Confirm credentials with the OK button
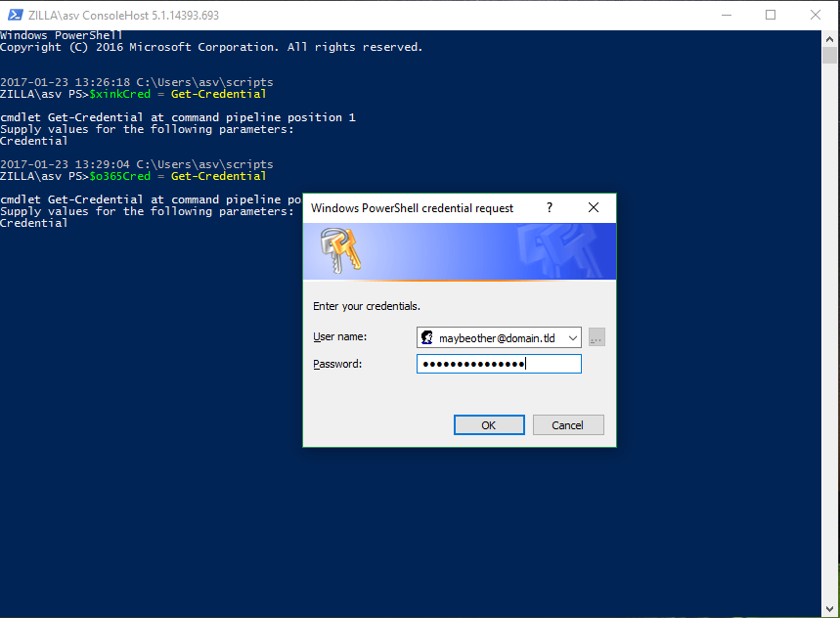The width and height of the screenshot is (840, 618). 489,425
